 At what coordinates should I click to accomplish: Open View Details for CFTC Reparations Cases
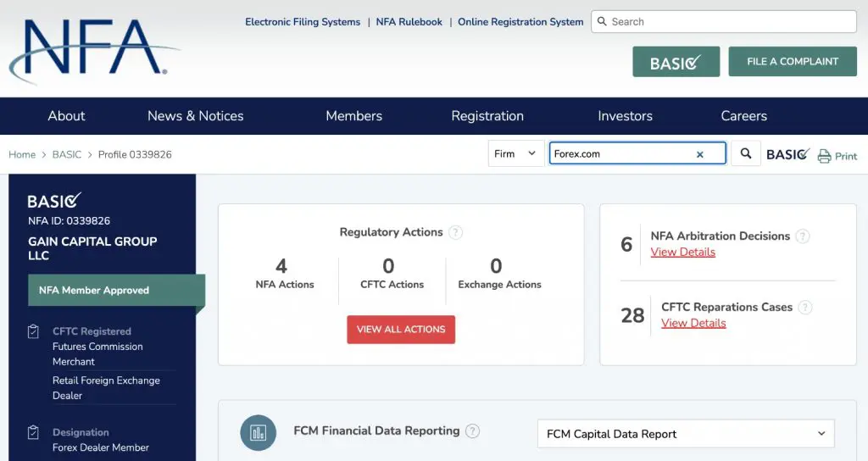(x=693, y=323)
